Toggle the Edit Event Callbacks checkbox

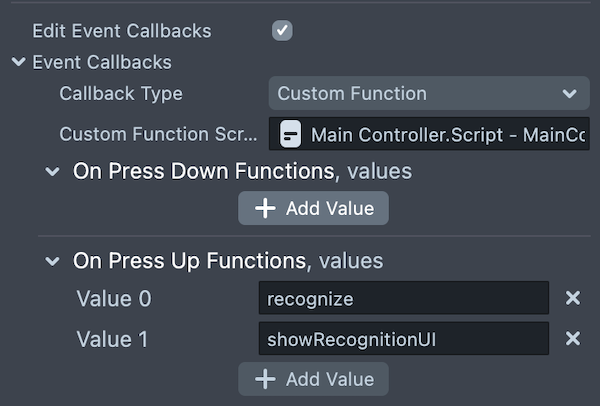coord(282,30)
